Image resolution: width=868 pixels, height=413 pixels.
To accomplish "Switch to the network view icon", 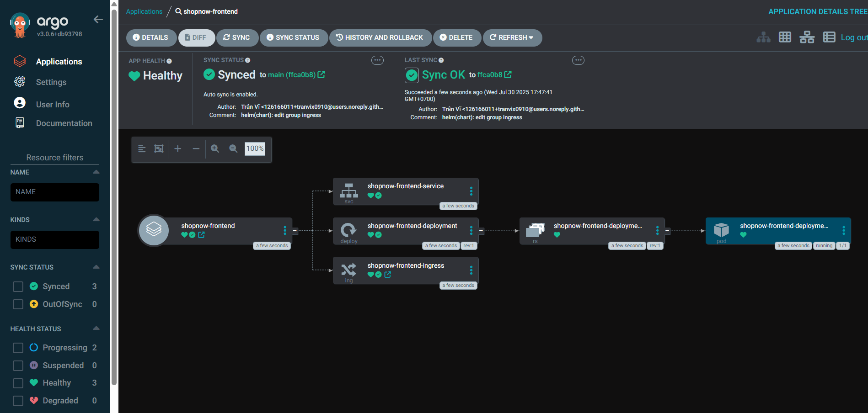I will point(807,37).
